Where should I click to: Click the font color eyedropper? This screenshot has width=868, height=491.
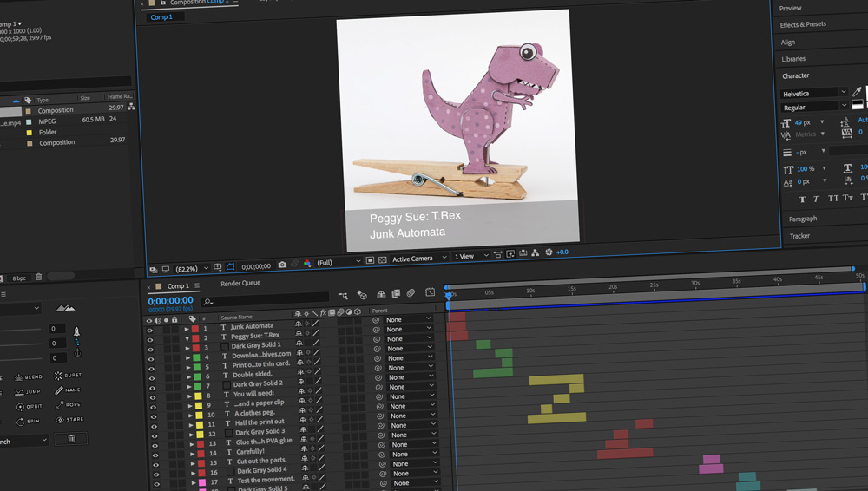click(857, 91)
